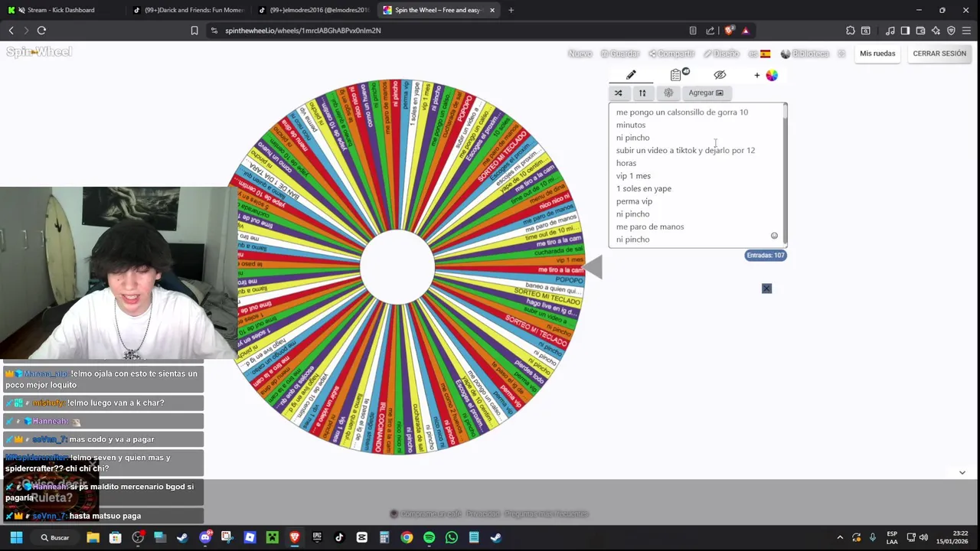Screen dimensions: 980x551
Task: Open Discord from the taskbar
Action: coord(204,537)
